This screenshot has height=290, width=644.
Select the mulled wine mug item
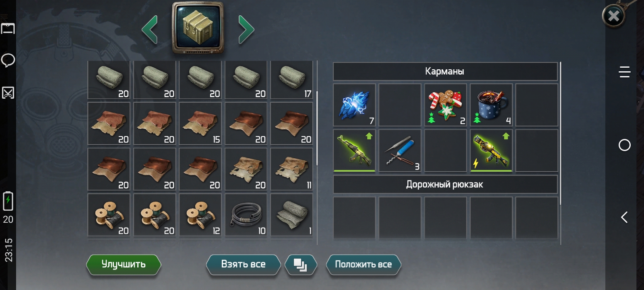tap(491, 105)
